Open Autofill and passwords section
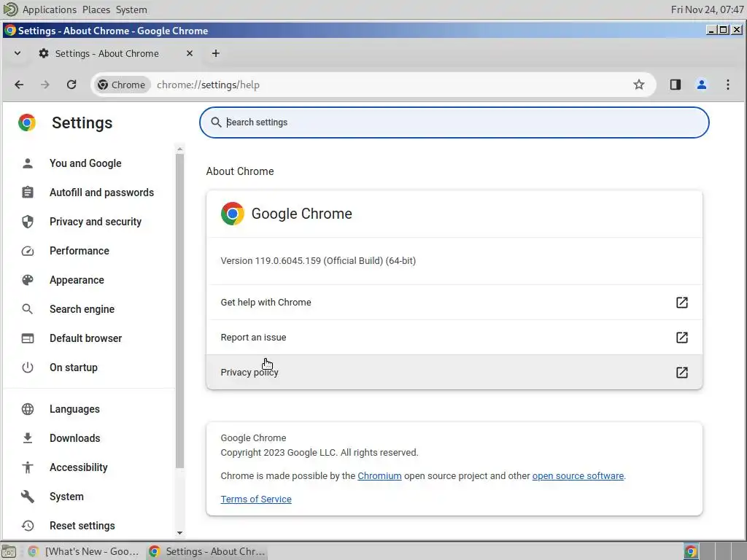Viewport: 747px width, 560px height. (102, 192)
